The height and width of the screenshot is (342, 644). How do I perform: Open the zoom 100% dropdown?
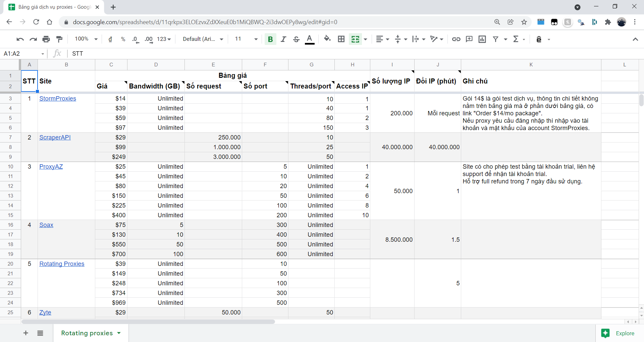[86, 39]
